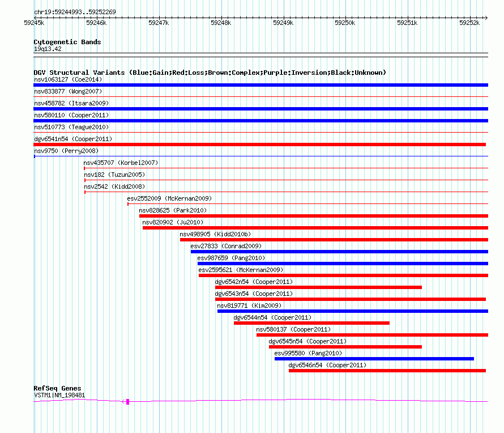Screen dimensions: 504x433
Task: Open esv2552009 (McKernan2009) variant label
Action: point(169,198)
